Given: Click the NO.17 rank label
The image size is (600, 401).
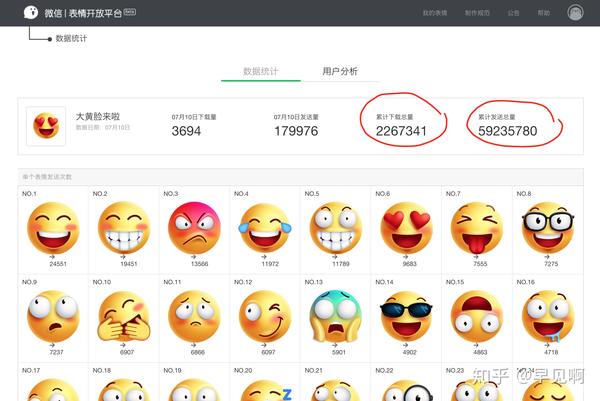Looking at the screenshot, I should [31, 370].
